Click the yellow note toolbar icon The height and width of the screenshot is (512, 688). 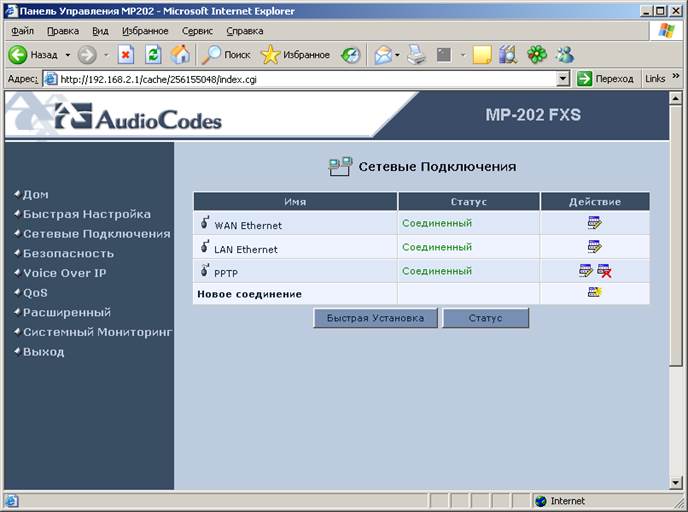482,55
